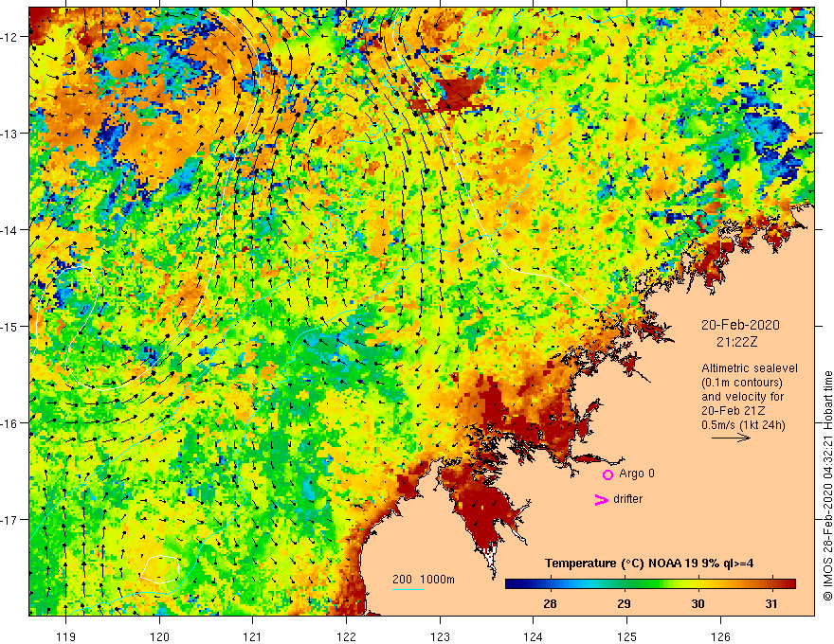The width and height of the screenshot is (834, 644).
Task: Click the '20-Feb-2020' date text
Action: [740, 325]
